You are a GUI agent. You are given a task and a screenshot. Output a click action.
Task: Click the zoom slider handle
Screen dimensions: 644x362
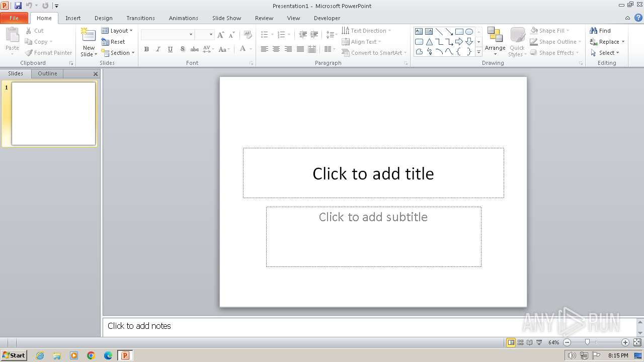pos(587,342)
